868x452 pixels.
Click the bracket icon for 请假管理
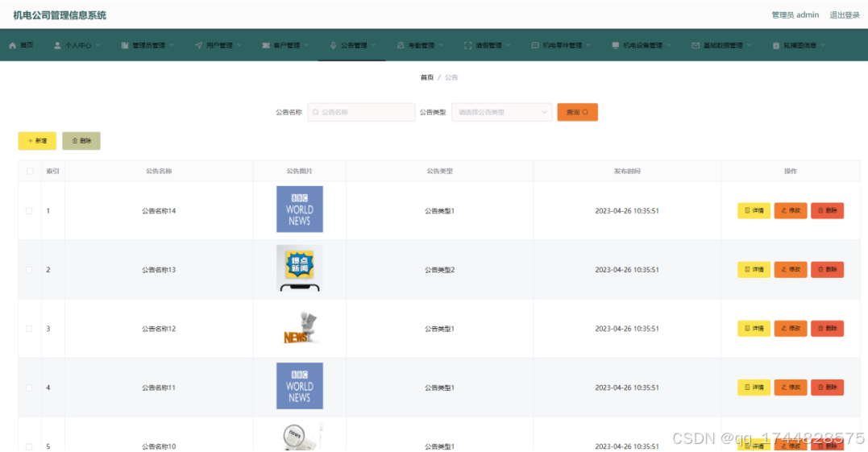point(467,45)
